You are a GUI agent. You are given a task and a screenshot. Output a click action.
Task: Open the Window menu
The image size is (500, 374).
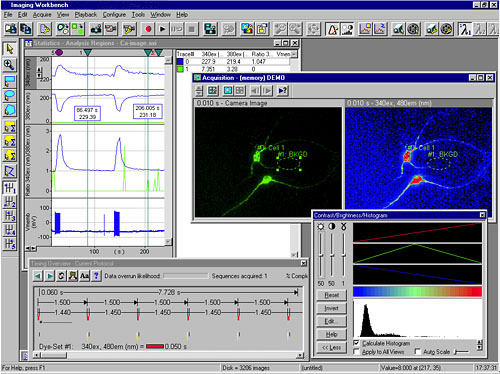point(160,15)
